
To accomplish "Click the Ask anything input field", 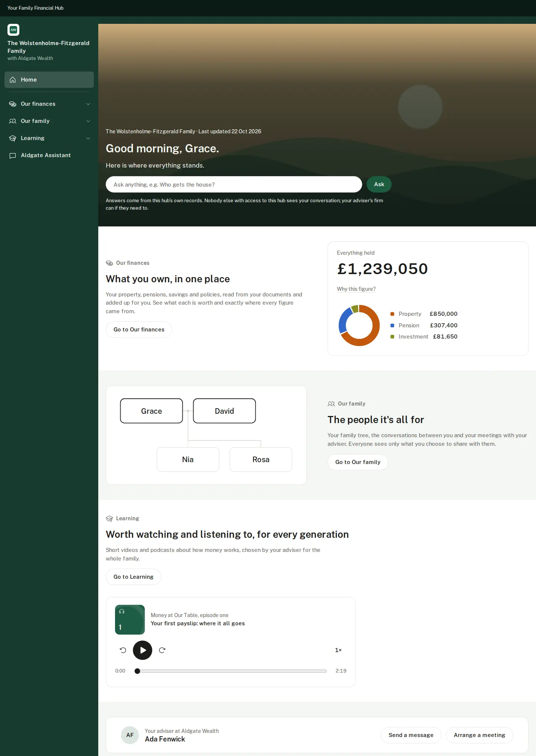I will pos(234,184).
